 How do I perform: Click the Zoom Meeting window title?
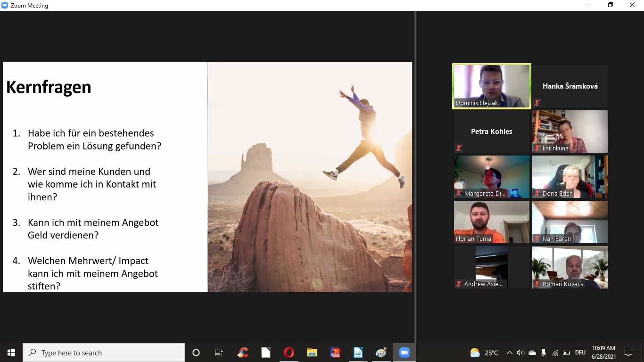pyautogui.click(x=29, y=6)
